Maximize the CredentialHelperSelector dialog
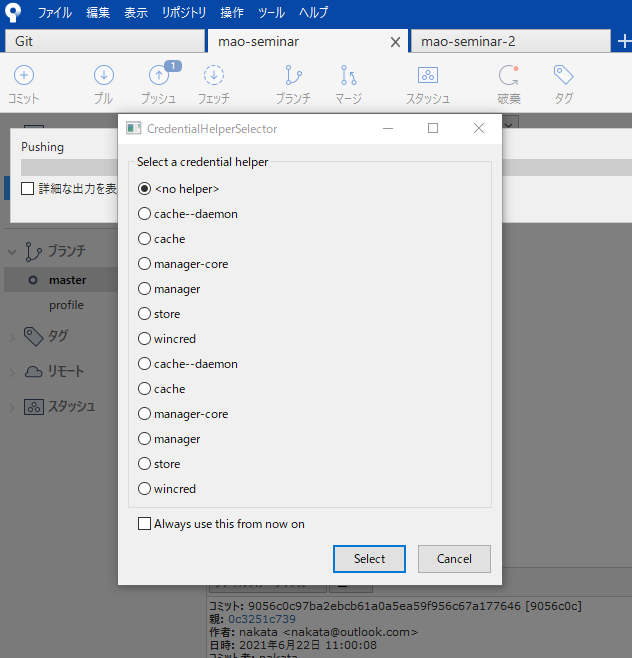The image size is (632, 658). tap(433, 128)
